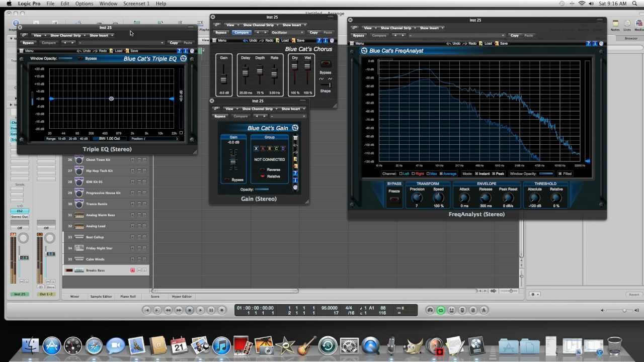Image resolution: width=644 pixels, height=362 pixels.
Task: Open iTunes from the Dock
Action: (221, 346)
